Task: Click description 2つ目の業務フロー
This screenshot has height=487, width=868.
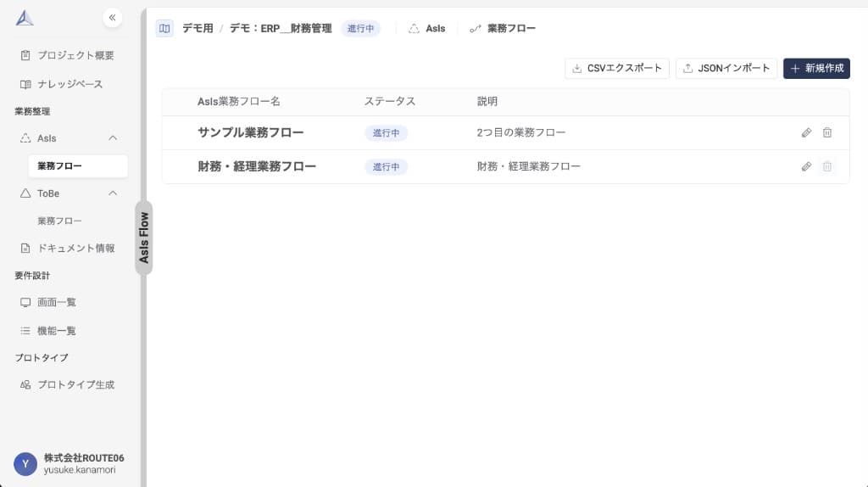Action: click(521, 132)
